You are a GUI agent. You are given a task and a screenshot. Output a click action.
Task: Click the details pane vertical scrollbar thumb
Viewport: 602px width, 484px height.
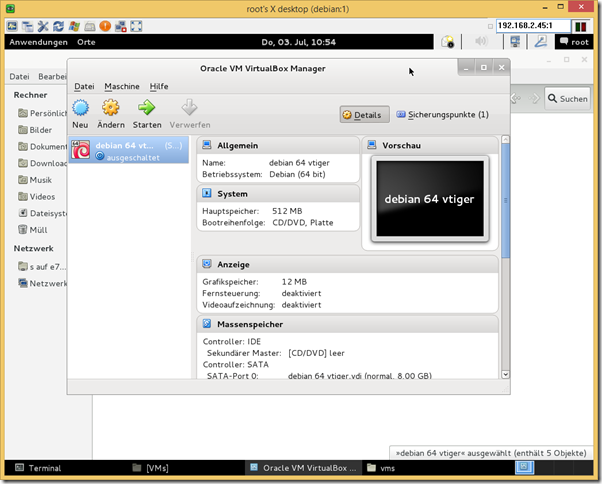(x=506, y=201)
